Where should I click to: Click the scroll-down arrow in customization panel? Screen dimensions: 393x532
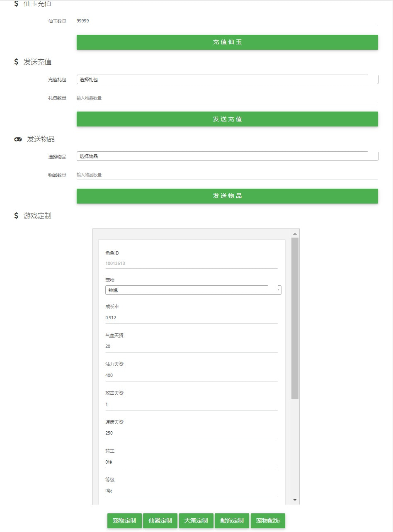click(x=295, y=500)
